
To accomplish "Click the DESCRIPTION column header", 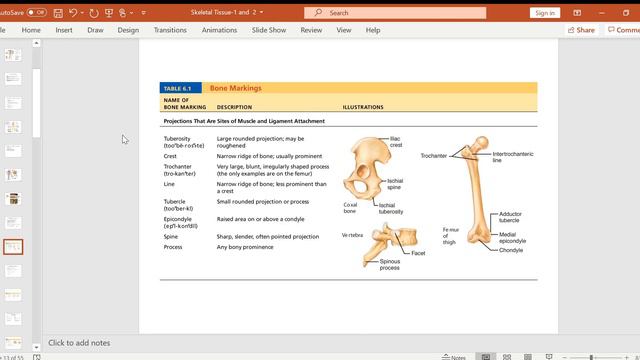I will (x=234, y=107).
